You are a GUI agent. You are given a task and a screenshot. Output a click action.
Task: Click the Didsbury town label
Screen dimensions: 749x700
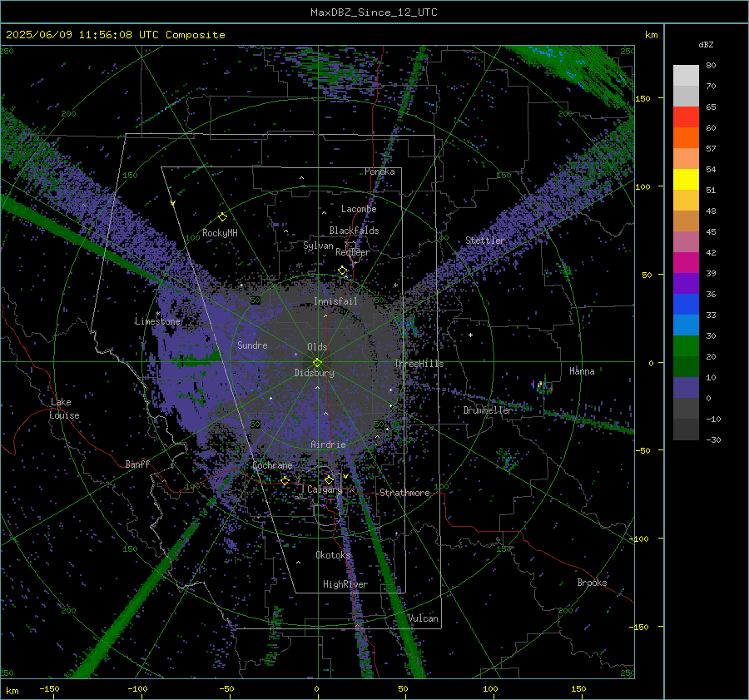pyautogui.click(x=314, y=373)
